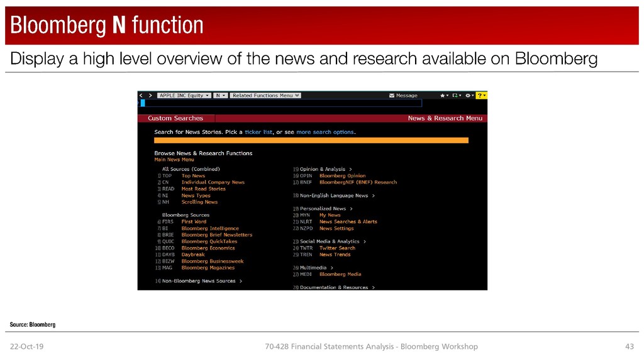Expand Social Media & Analytics section
The width and height of the screenshot is (644, 362).
click(x=333, y=241)
